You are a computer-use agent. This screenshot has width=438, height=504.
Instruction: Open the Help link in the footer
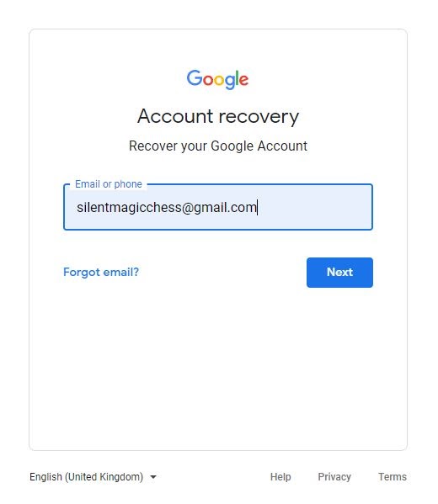(x=280, y=477)
